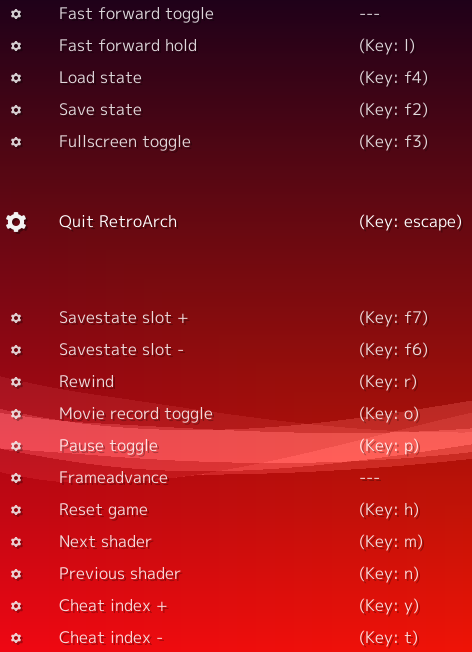Select the Savestate slot + entry

(x=236, y=318)
